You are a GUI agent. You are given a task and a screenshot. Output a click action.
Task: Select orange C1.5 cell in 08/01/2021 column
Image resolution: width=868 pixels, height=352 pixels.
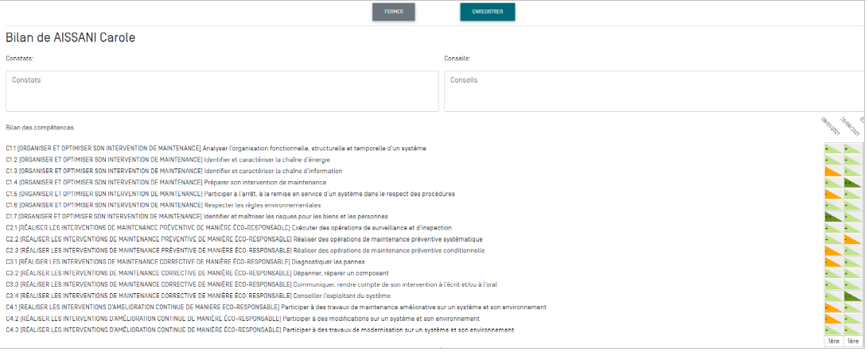833,194
